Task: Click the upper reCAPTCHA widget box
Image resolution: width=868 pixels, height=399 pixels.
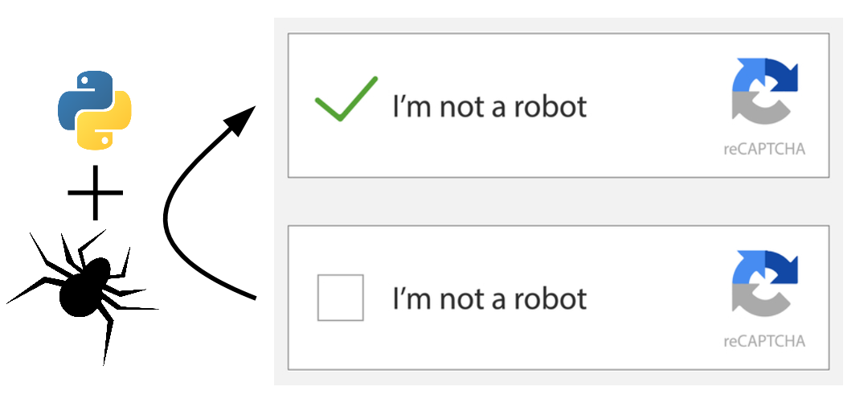Action: click(559, 105)
